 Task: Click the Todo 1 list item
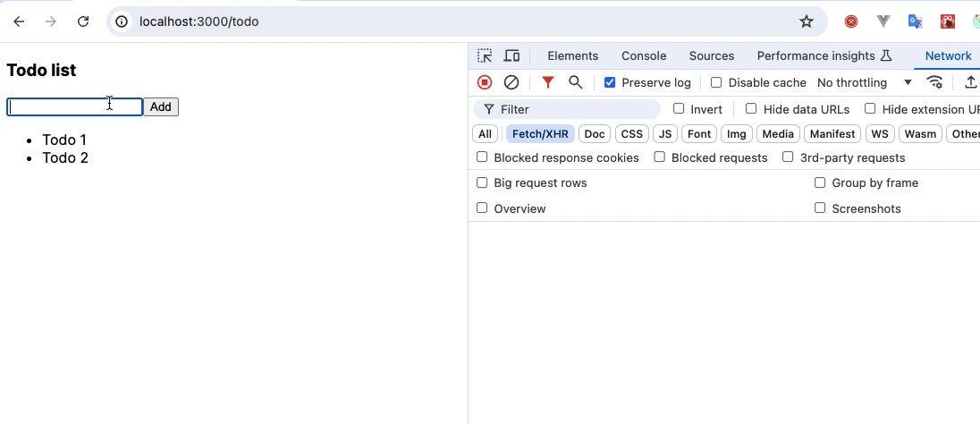pos(64,140)
